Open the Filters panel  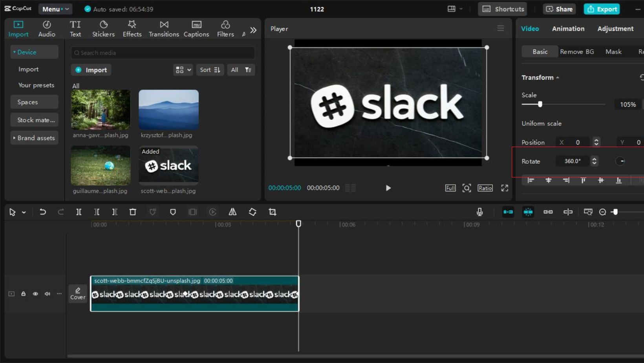coord(225,29)
